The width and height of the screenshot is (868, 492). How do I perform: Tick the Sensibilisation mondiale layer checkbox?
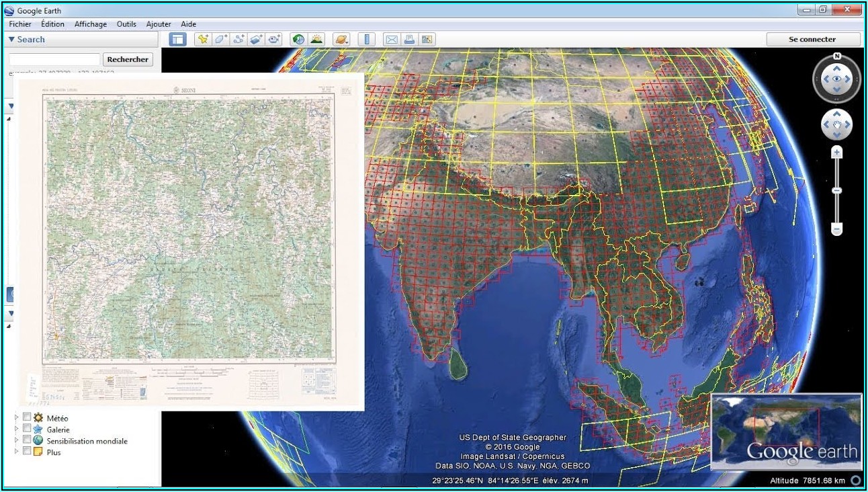tap(27, 440)
